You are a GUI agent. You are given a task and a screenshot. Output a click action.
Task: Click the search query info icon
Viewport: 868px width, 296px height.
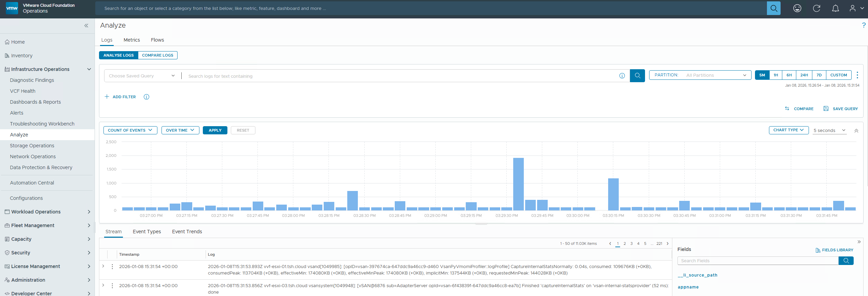(622, 76)
